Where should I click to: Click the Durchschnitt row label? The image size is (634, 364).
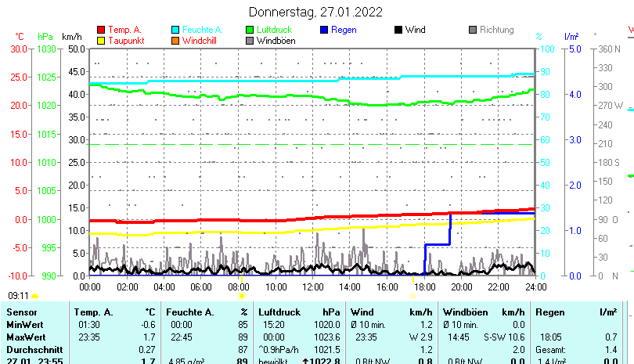pos(31,349)
